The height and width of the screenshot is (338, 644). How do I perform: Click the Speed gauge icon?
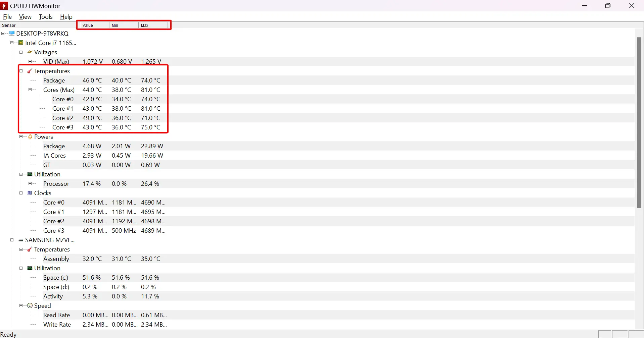pos(30,305)
